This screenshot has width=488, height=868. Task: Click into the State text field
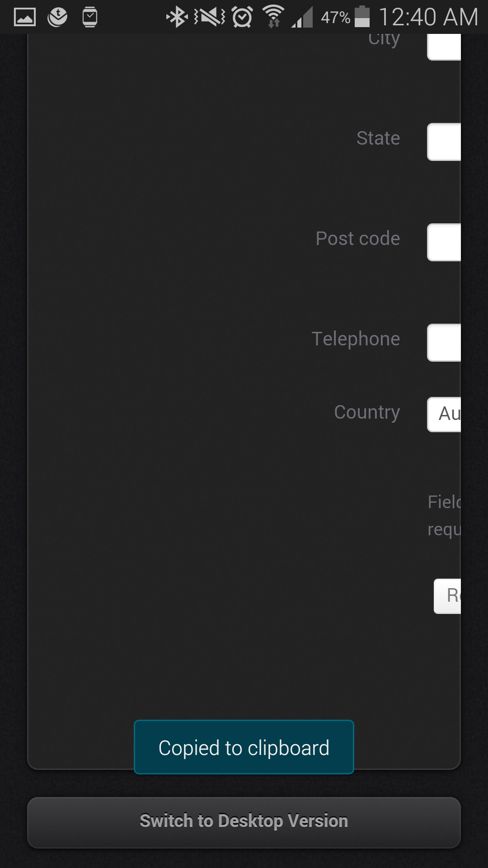click(x=445, y=142)
